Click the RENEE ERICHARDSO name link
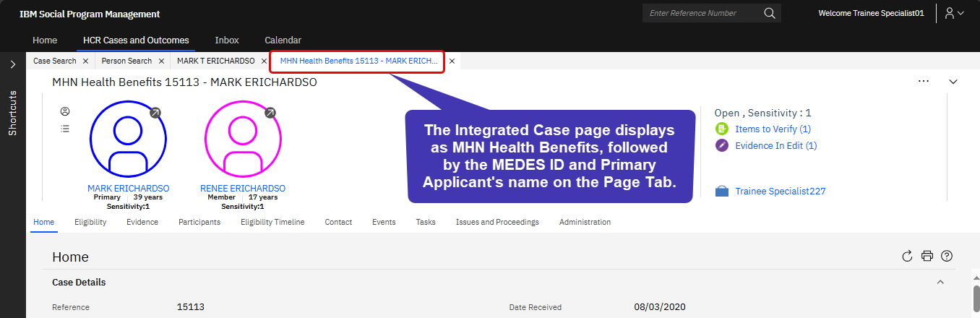This screenshot has height=318, width=980. click(x=243, y=189)
